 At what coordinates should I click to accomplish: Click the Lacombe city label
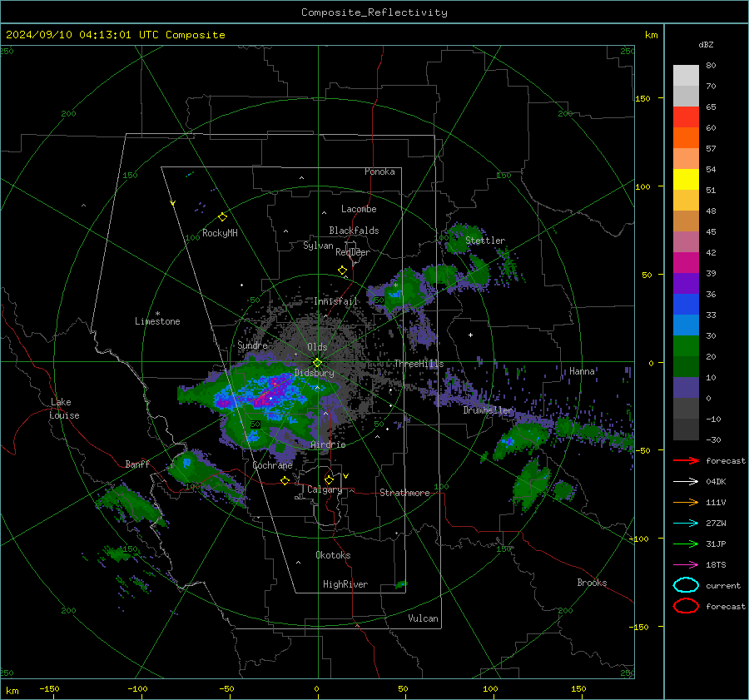(359, 209)
